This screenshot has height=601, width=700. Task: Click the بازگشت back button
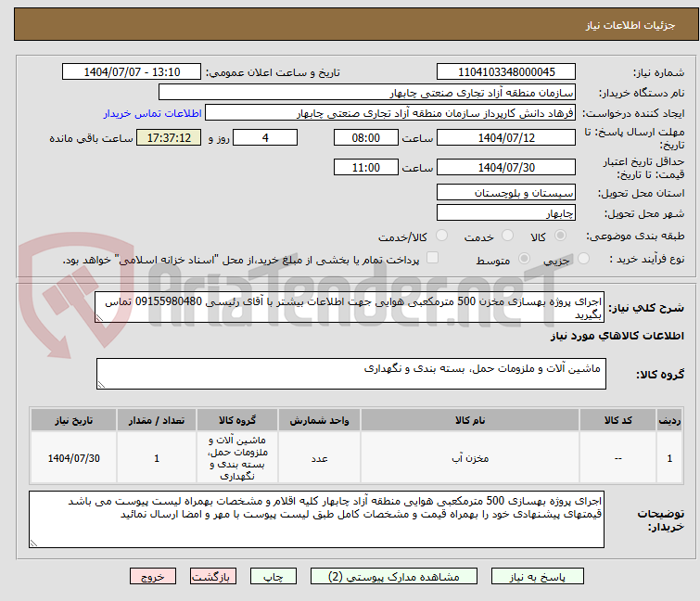(213, 577)
